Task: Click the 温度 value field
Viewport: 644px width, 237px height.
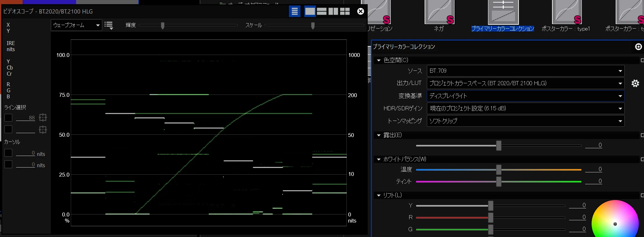Action: [593, 169]
